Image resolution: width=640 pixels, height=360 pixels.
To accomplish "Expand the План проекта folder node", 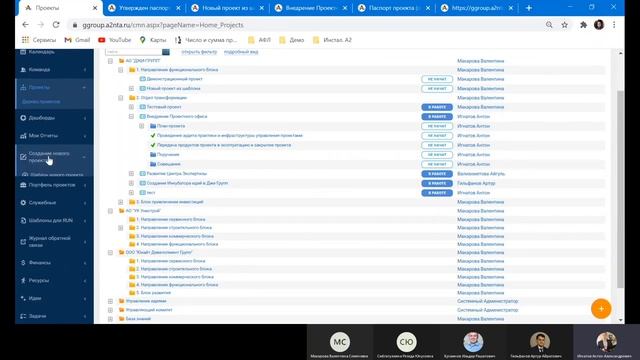I will point(142,126).
